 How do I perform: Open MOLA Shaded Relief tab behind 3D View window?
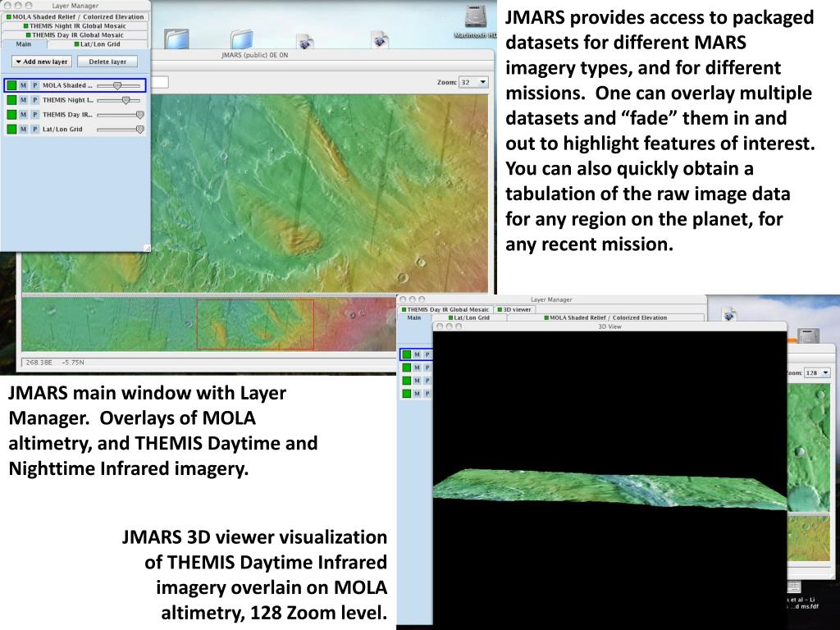click(606, 317)
